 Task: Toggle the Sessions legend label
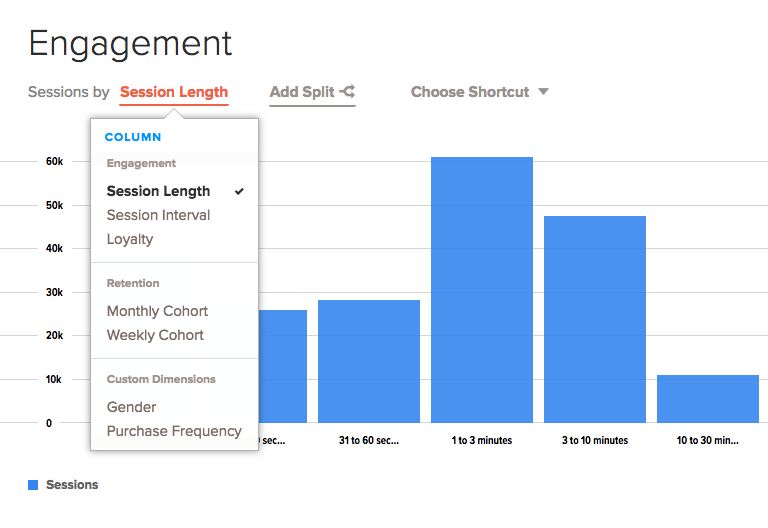(72, 485)
